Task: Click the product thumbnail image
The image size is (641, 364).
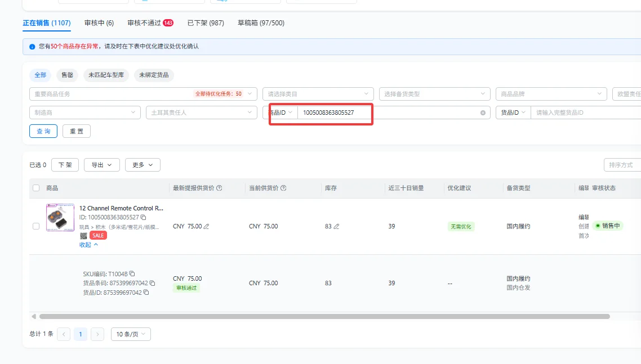Action: [60, 217]
